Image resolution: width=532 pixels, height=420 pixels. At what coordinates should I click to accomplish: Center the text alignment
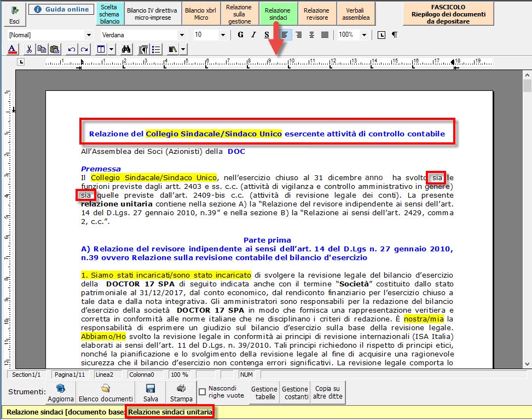click(311, 34)
